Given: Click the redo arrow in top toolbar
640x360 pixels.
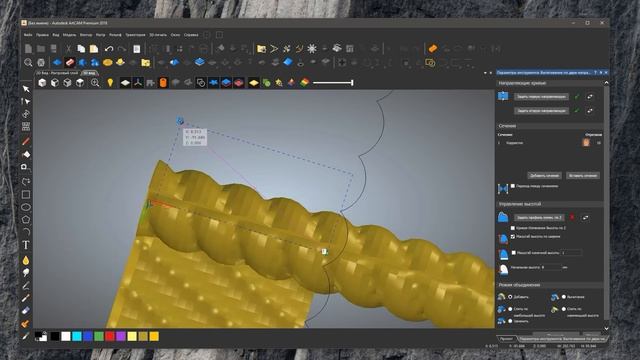Looking at the screenshot, I should 122,49.
